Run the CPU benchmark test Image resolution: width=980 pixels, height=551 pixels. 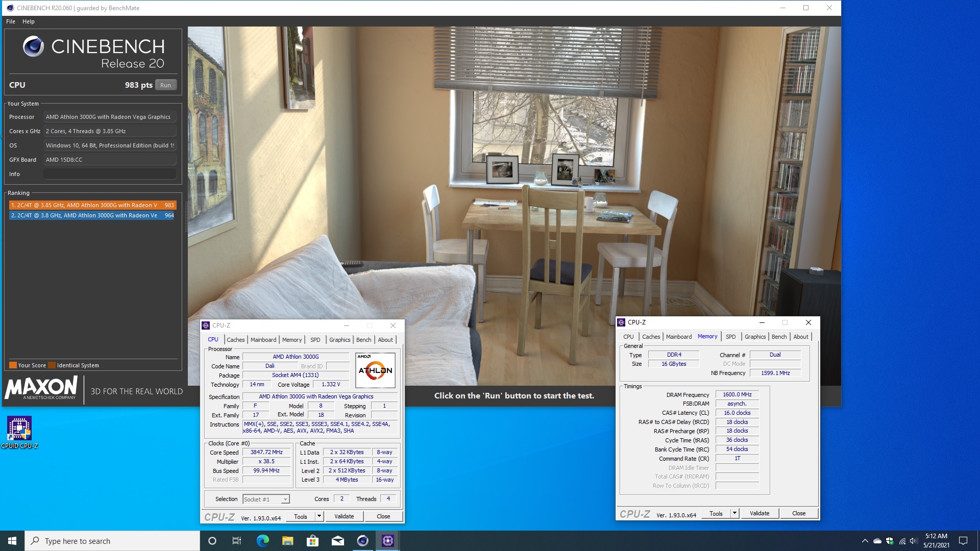point(165,85)
